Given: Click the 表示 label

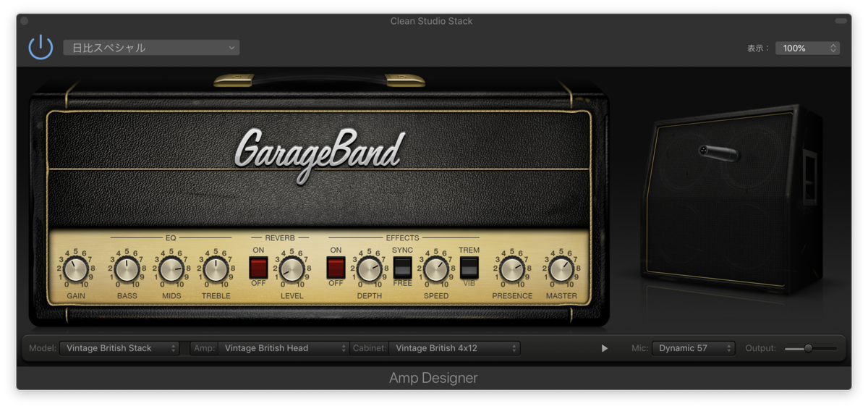Looking at the screenshot, I should 758,49.
